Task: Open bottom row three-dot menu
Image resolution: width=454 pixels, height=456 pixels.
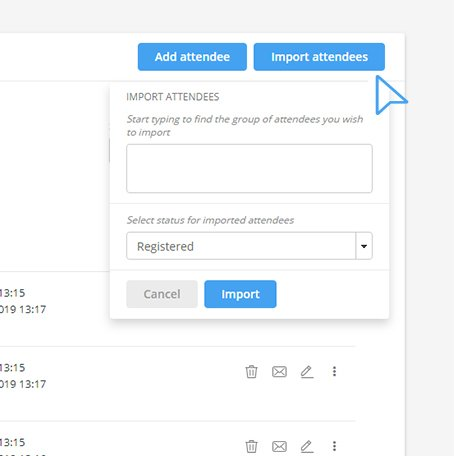Action: pyautogui.click(x=334, y=446)
